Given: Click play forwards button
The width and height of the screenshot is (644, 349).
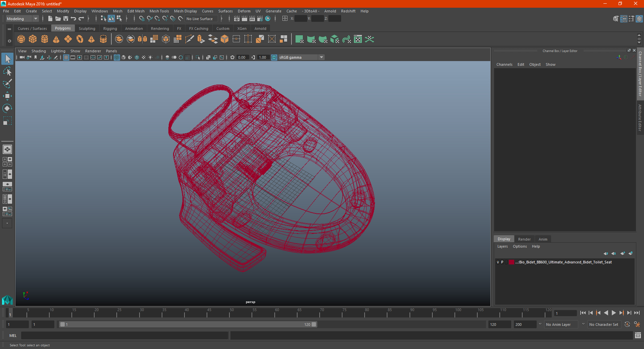Looking at the screenshot, I should point(614,313).
